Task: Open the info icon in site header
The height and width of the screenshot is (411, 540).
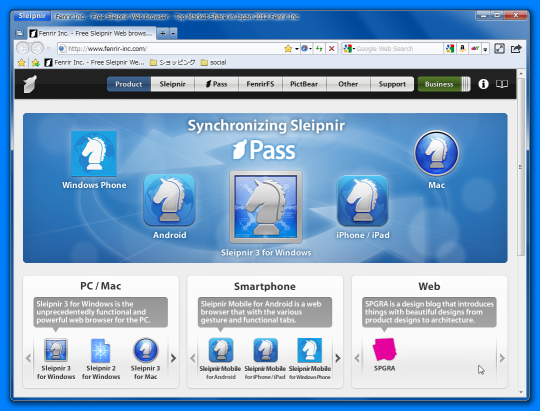Action: tap(483, 84)
